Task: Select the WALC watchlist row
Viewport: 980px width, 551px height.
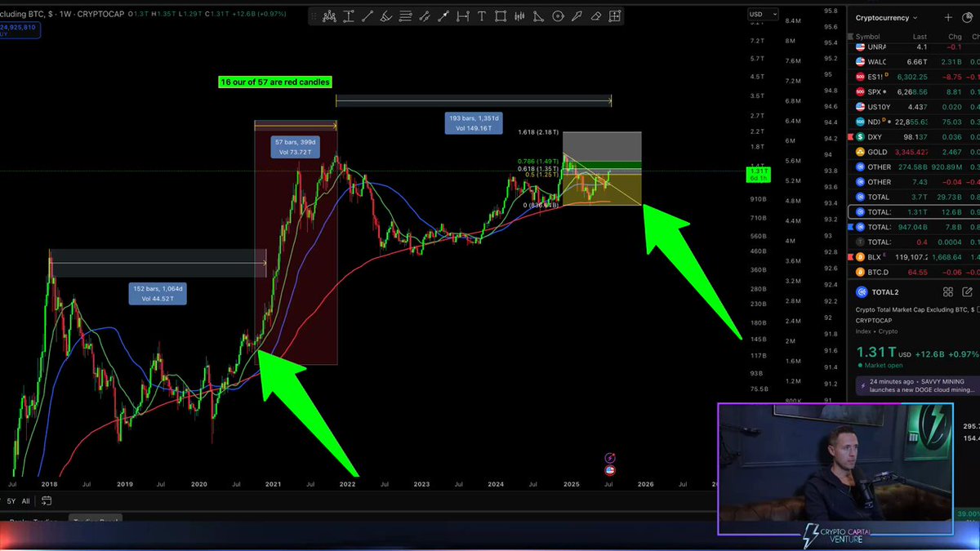Action: tap(914, 62)
